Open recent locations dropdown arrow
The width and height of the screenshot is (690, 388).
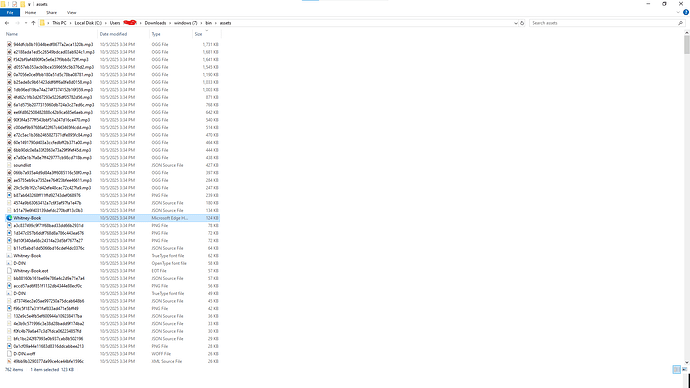(x=26, y=23)
